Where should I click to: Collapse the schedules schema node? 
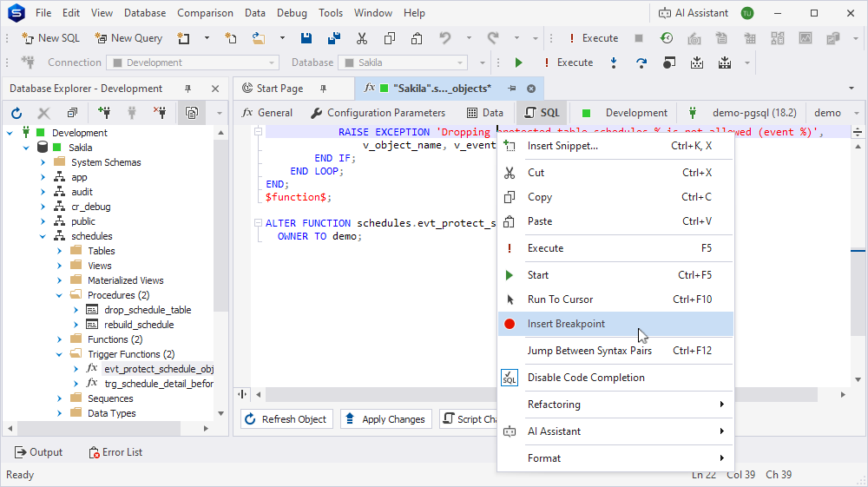(43, 236)
